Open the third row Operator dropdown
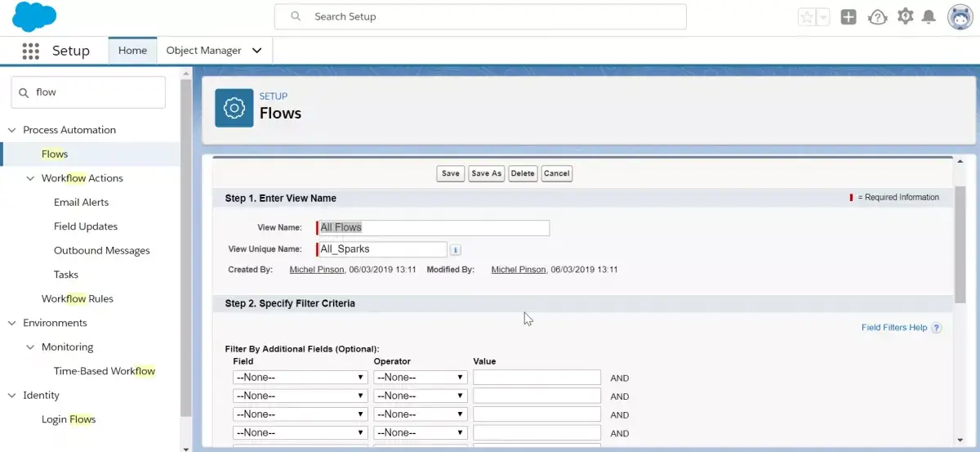 (421, 414)
